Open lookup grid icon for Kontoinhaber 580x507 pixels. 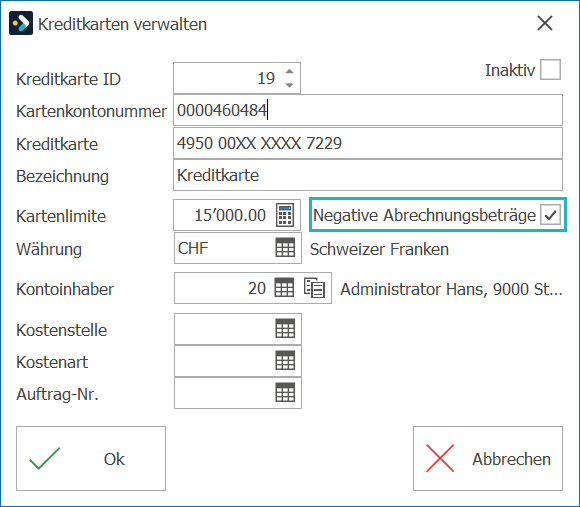[x=284, y=287]
